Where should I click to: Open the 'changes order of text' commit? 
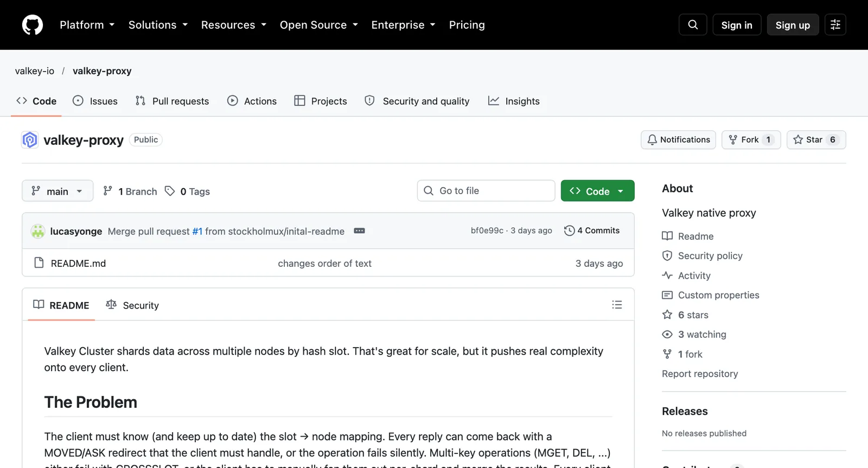[x=324, y=263]
